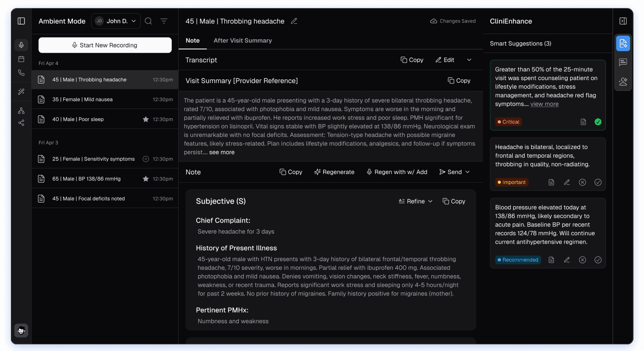Edit the visit title with pencil icon

294,21
